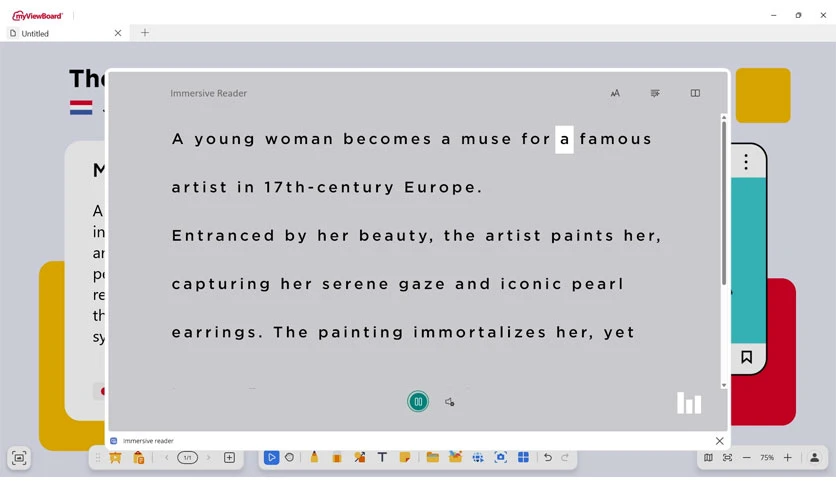
Task: Open the screen capture frame tool
Action: [19, 458]
